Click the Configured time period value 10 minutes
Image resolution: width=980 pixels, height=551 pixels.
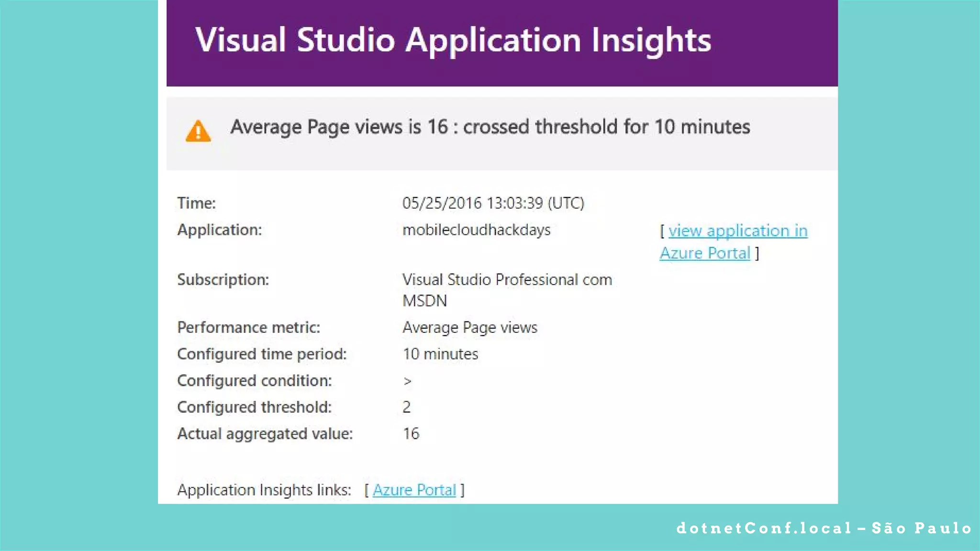coord(440,354)
